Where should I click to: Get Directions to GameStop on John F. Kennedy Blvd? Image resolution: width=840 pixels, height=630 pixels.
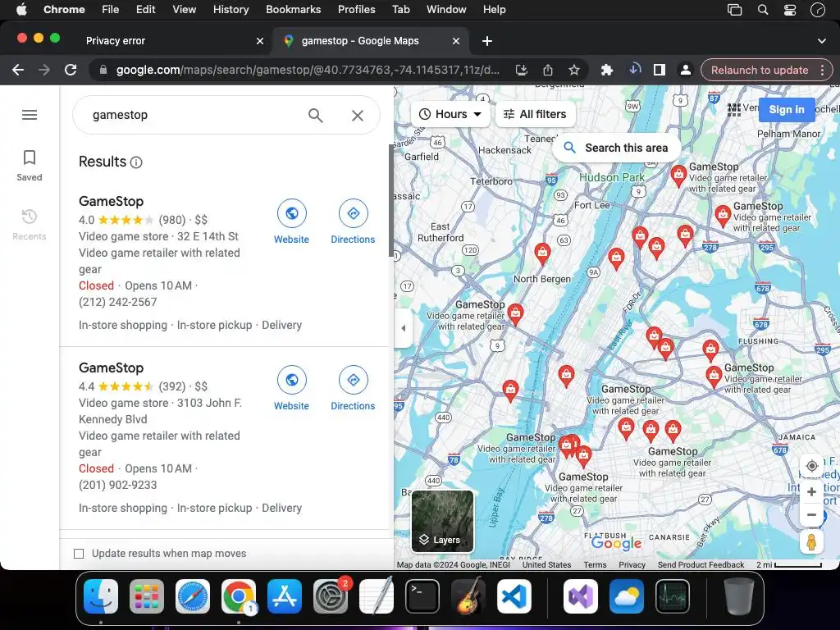tap(353, 388)
